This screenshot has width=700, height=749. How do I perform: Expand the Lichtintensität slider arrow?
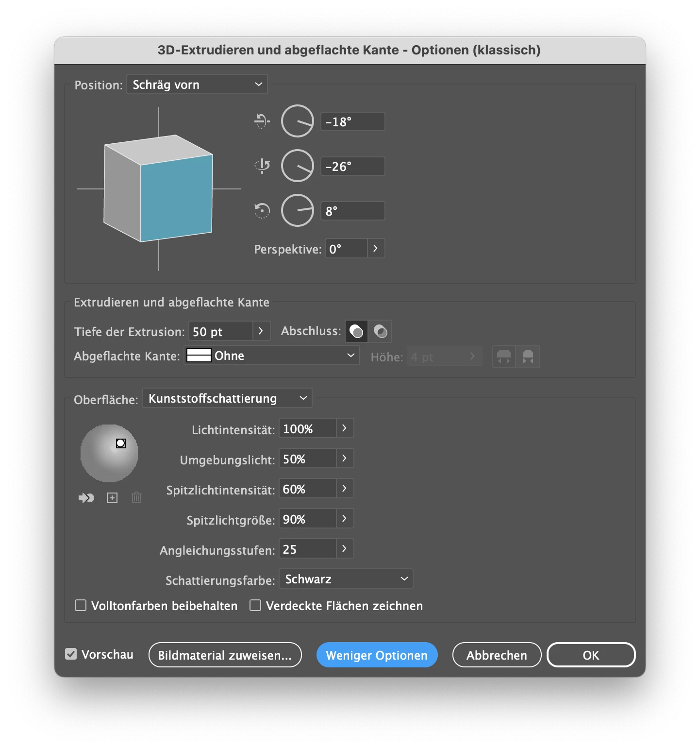[x=345, y=428]
